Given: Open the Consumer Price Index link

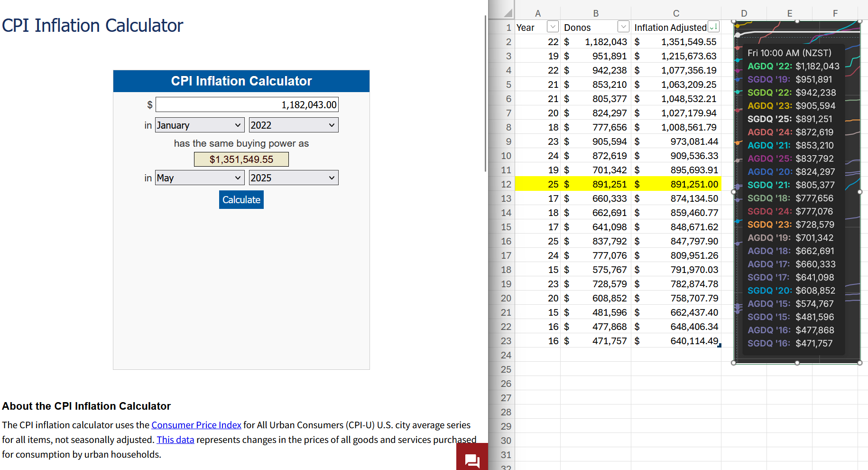Looking at the screenshot, I should 196,425.
